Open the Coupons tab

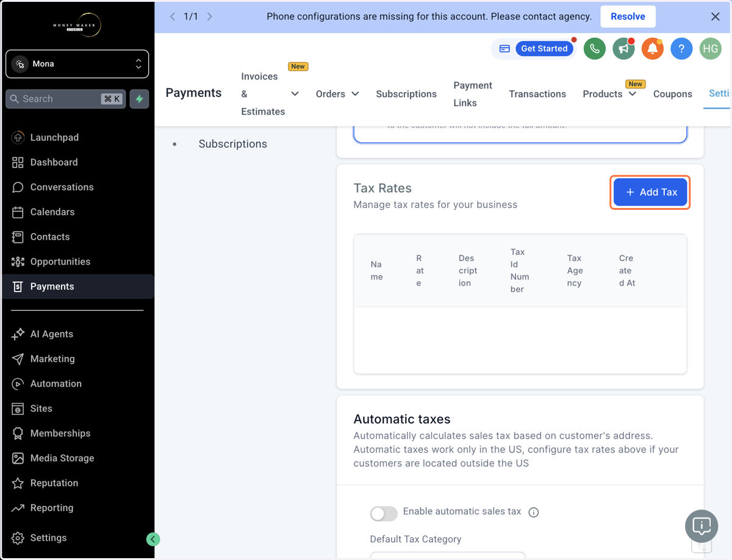672,94
